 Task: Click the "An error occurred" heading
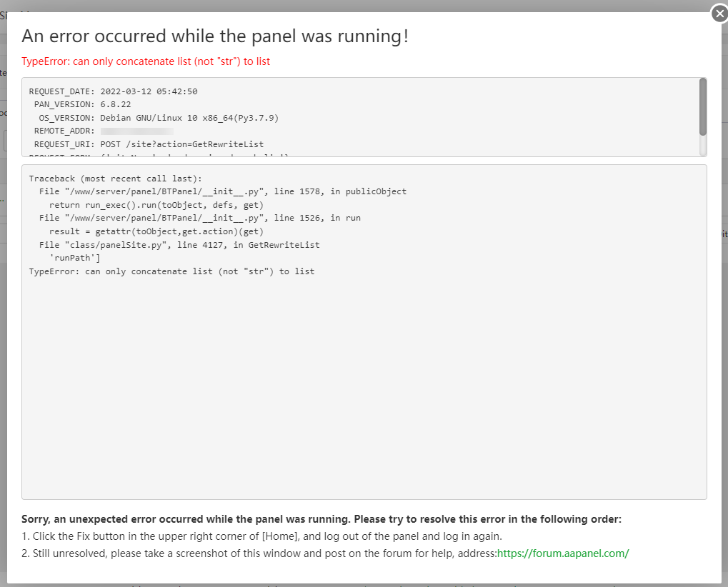pos(215,36)
